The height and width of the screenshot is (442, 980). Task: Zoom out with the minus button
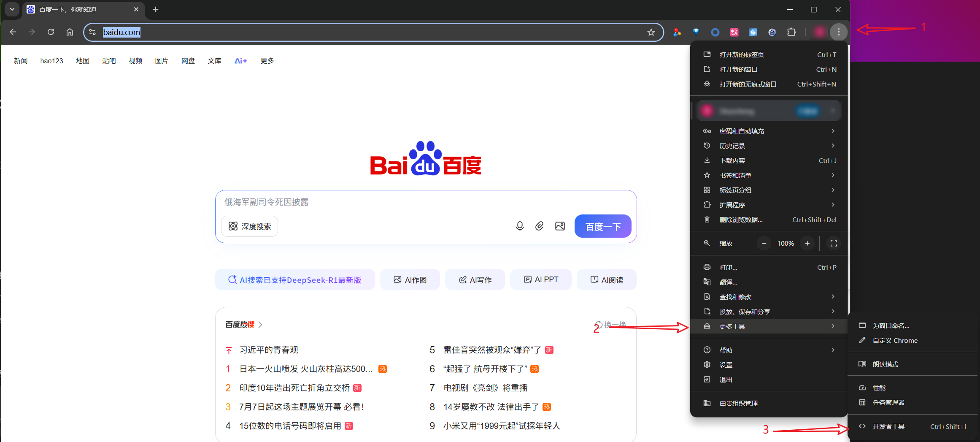coord(764,244)
